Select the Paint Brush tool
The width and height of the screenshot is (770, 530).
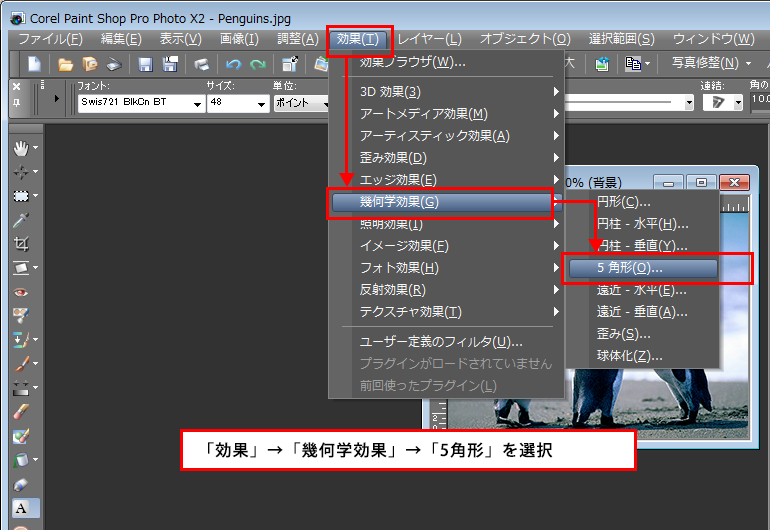coord(21,363)
